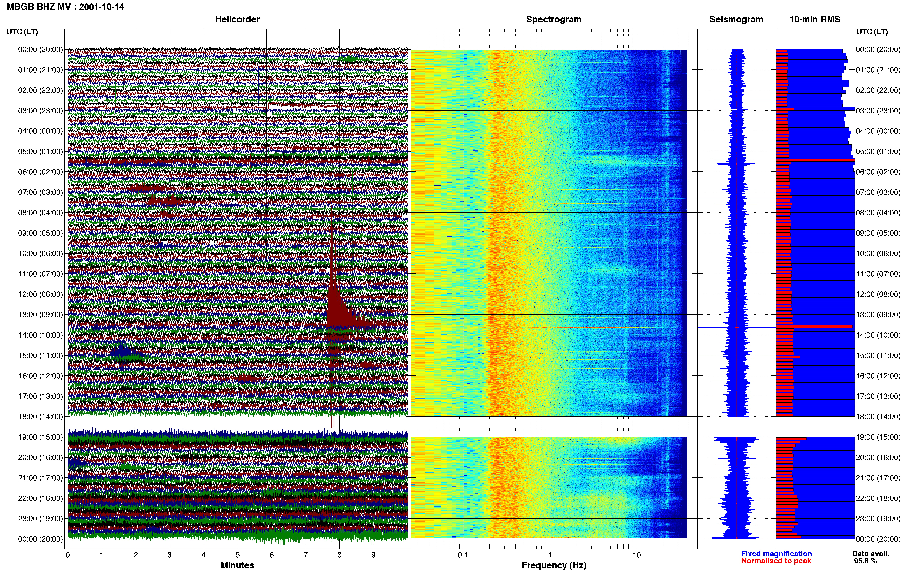Click the left '00:00 (20:00)' label at top
The image size is (924, 578).
(41, 49)
